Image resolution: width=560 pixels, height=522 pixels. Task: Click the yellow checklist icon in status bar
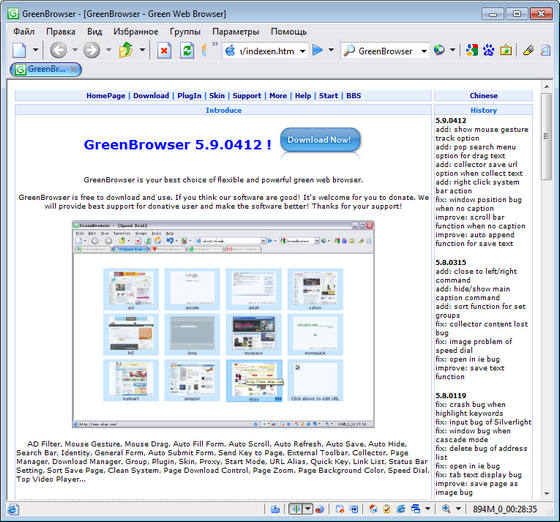(x=387, y=509)
